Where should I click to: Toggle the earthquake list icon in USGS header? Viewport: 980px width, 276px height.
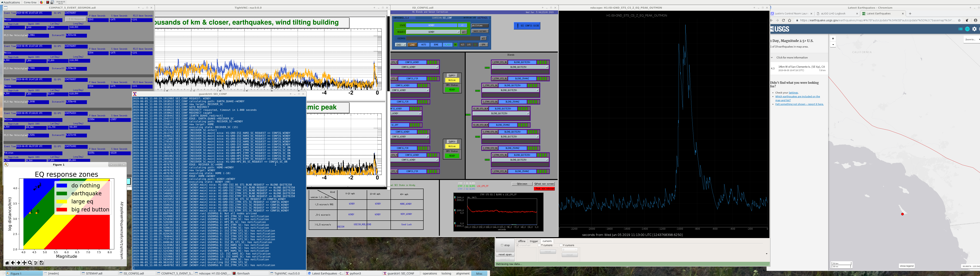point(960,29)
